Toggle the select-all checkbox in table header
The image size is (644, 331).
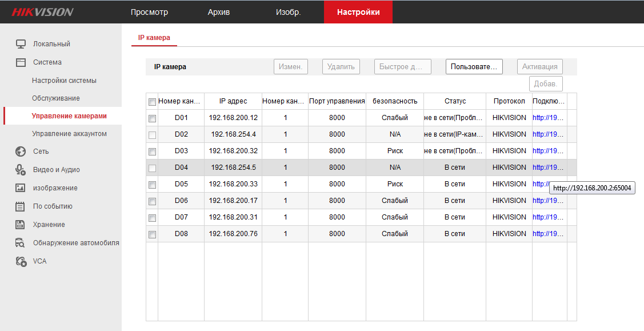coord(152,102)
